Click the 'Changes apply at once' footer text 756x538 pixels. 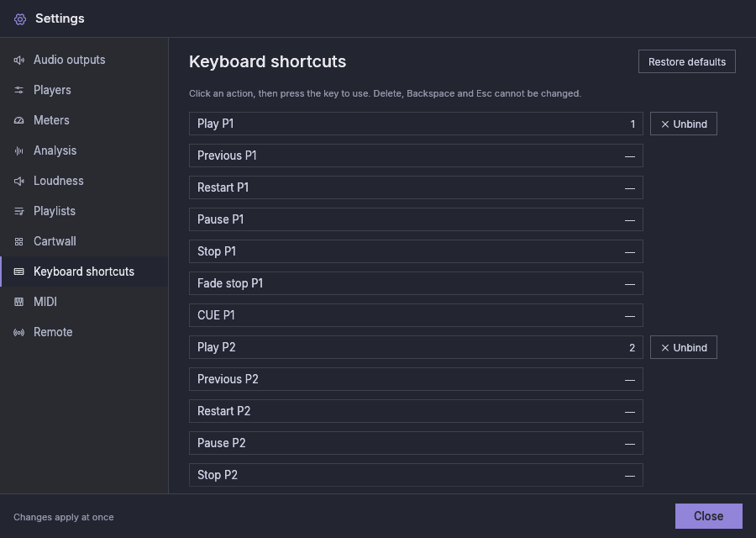click(64, 517)
